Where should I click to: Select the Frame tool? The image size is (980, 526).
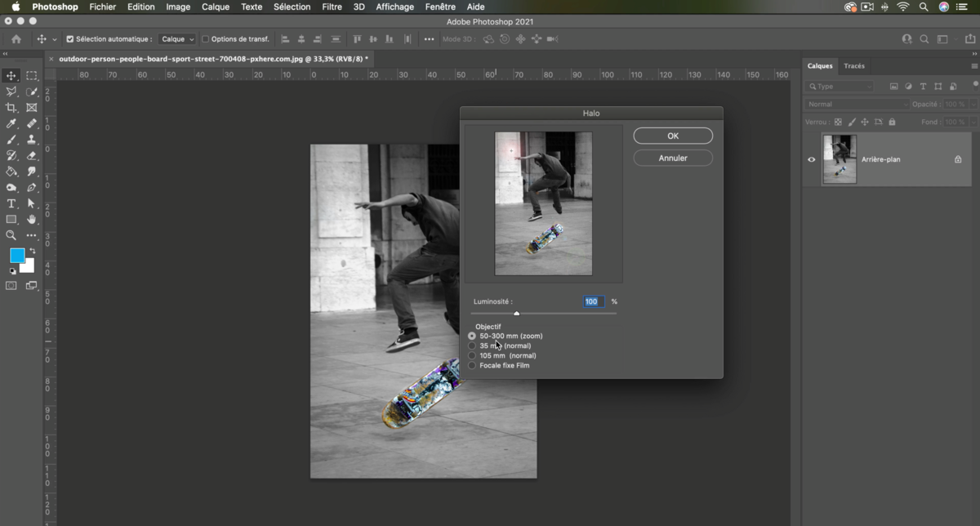click(32, 108)
